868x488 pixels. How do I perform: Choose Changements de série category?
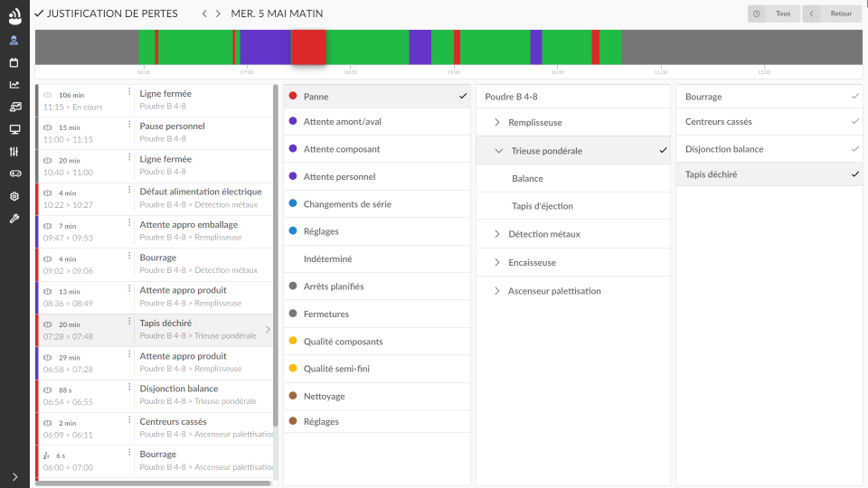[x=346, y=204]
